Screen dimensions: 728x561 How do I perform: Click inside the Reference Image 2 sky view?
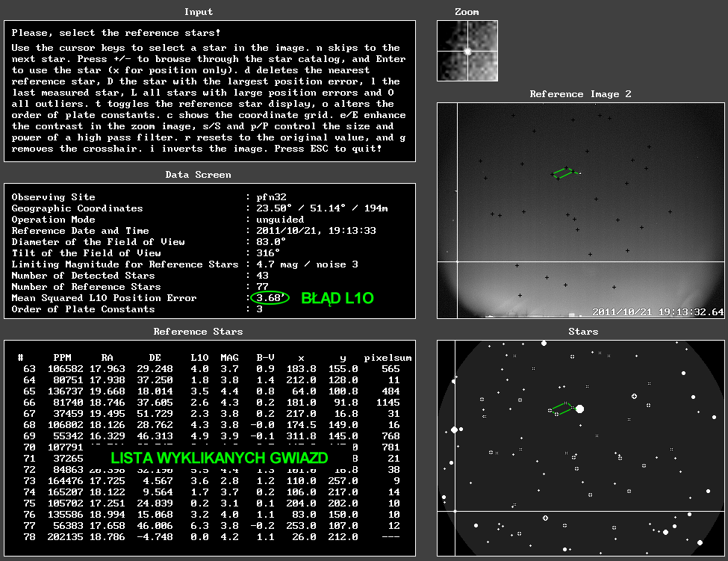coord(581,211)
